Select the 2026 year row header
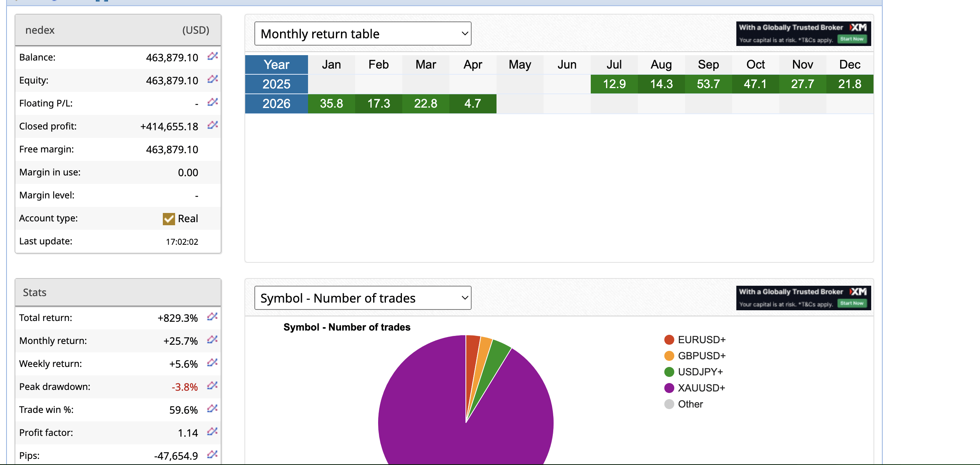The image size is (980, 465). (x=276, y=103)
